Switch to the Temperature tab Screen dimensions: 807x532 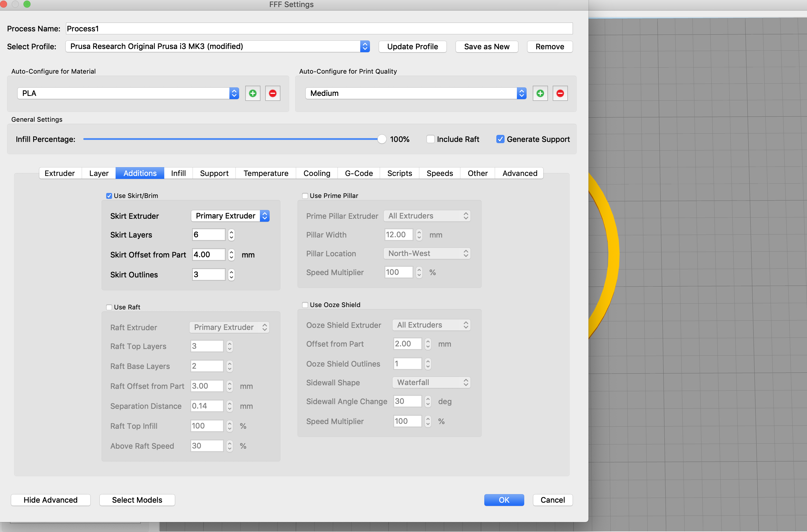tap(265, 173)
